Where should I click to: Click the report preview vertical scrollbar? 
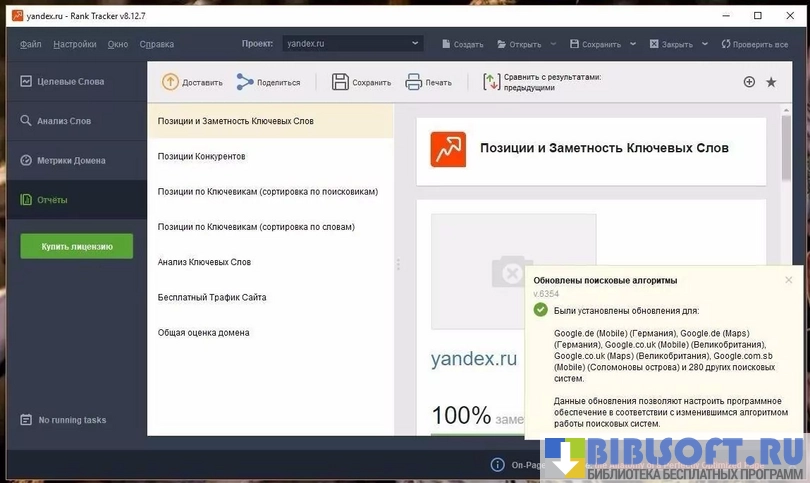point(786,150)
